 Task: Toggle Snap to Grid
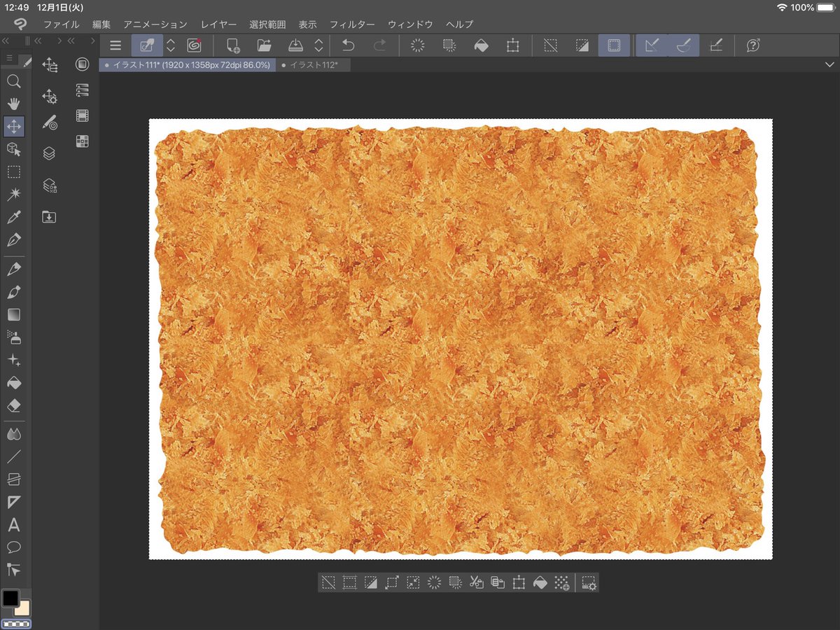tap(715, 46)
